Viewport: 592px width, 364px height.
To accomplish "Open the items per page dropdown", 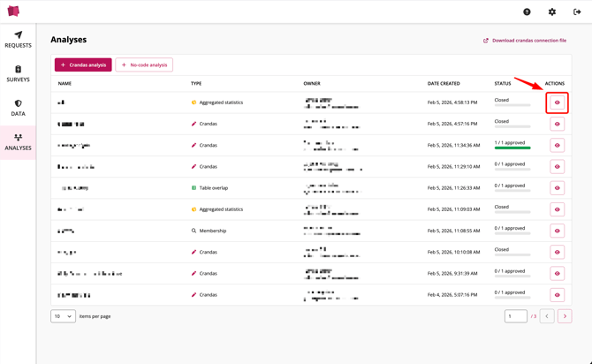I will tap(63, 316).
